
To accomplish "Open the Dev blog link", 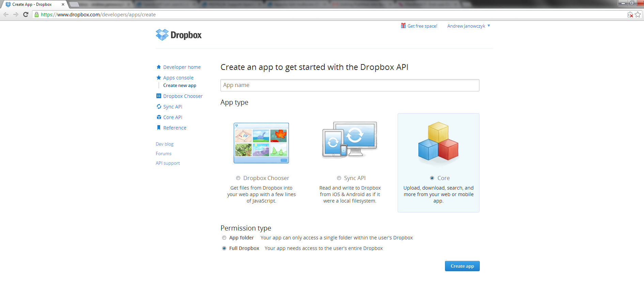I will click(165, 144).
